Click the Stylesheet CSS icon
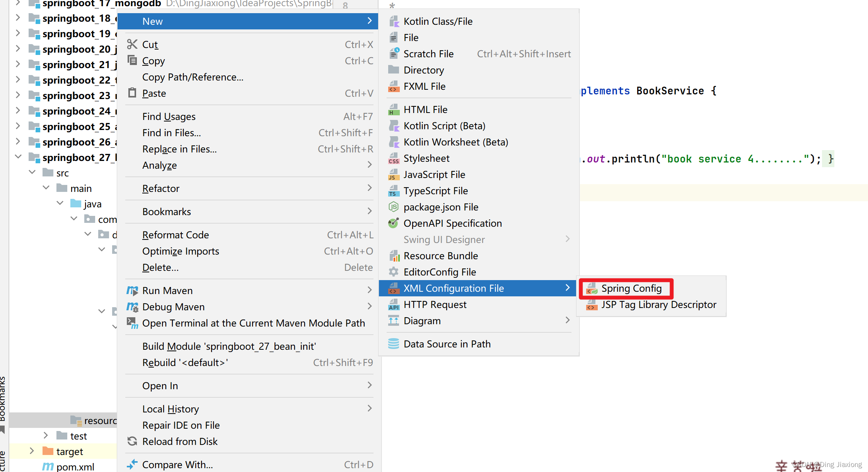Screen dimensions: 868x472 [x=394, y=158]
